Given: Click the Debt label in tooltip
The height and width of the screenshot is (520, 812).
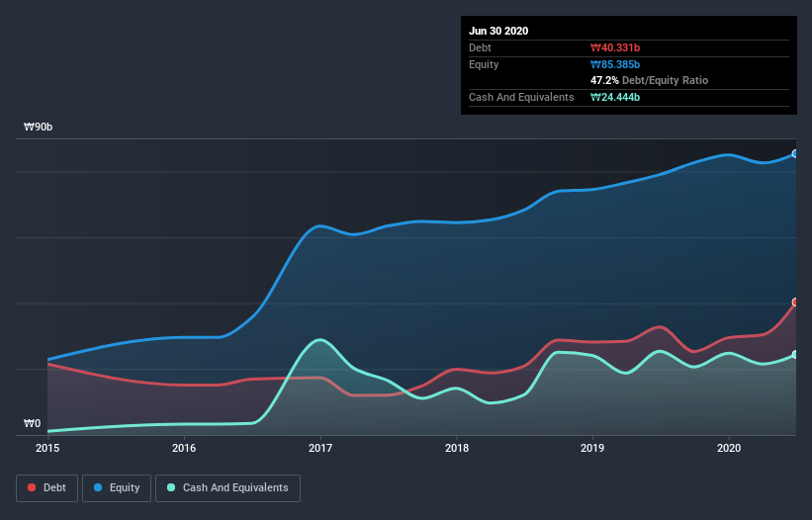Looking at the screenshot, I should 480,48.
